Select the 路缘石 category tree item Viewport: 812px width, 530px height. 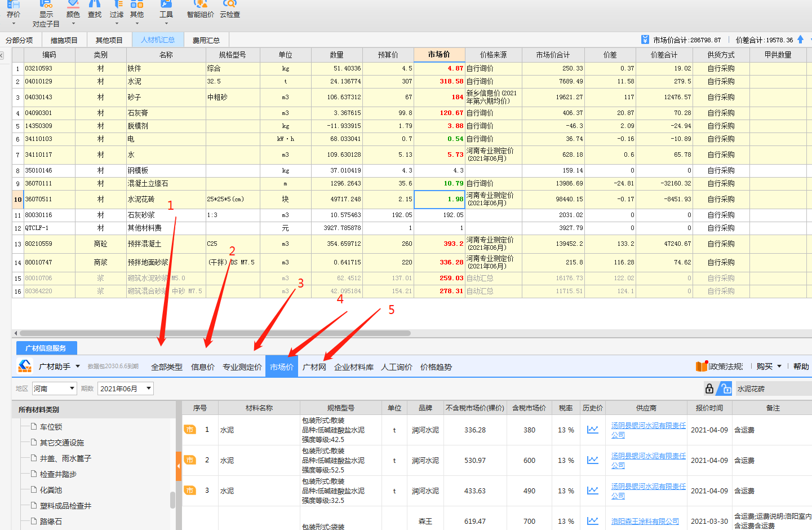(51, 522)
